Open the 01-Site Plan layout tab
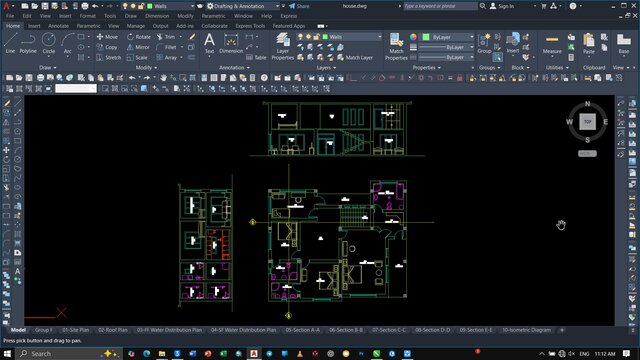The width and height of the screenshot is (640, 360). pyautogui.click(x=76, y=330)
